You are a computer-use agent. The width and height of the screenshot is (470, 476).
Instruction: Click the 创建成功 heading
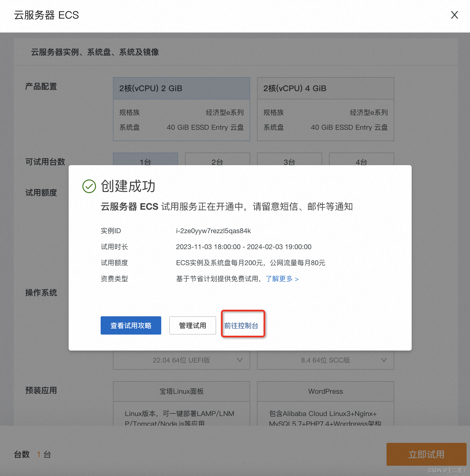(x=128, y=186)
